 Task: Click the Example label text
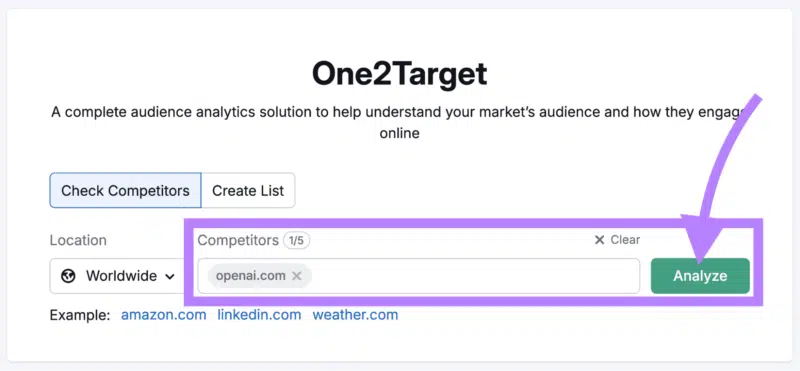[x=80, y=315]
